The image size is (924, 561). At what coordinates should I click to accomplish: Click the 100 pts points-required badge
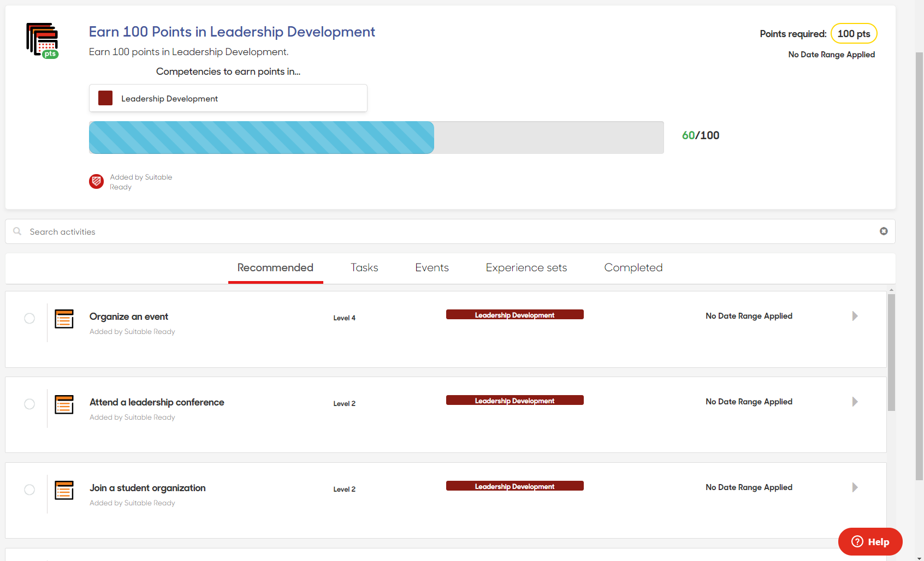854,33
